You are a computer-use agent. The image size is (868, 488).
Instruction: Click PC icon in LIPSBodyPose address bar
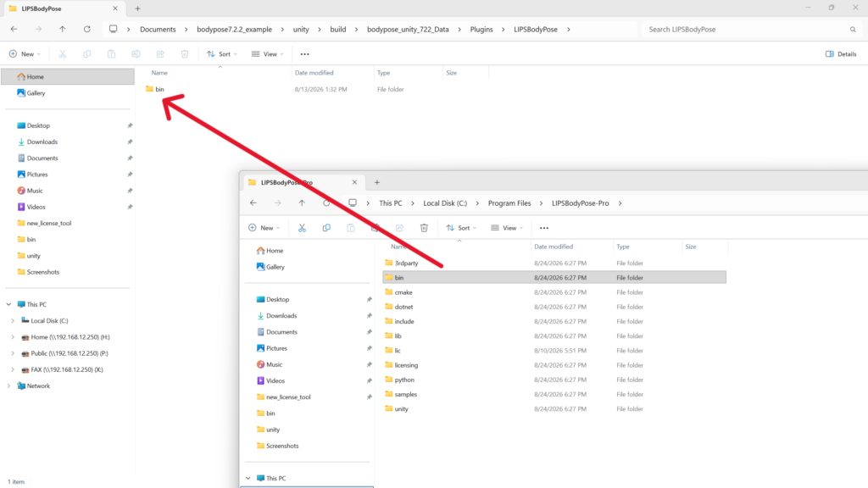pyautogui.click(x=113, y=30)
